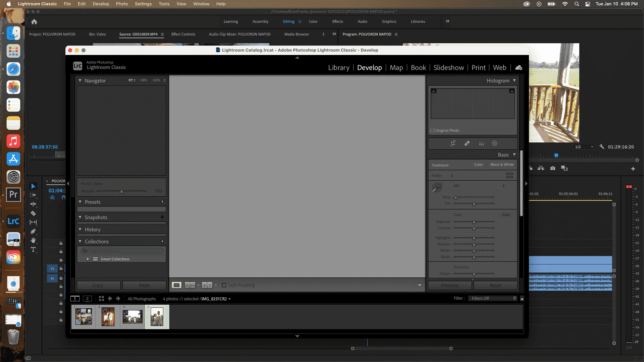Screen dimensions: 644x362
Task: Click the Before/After R|A view button
Action: 190,285
